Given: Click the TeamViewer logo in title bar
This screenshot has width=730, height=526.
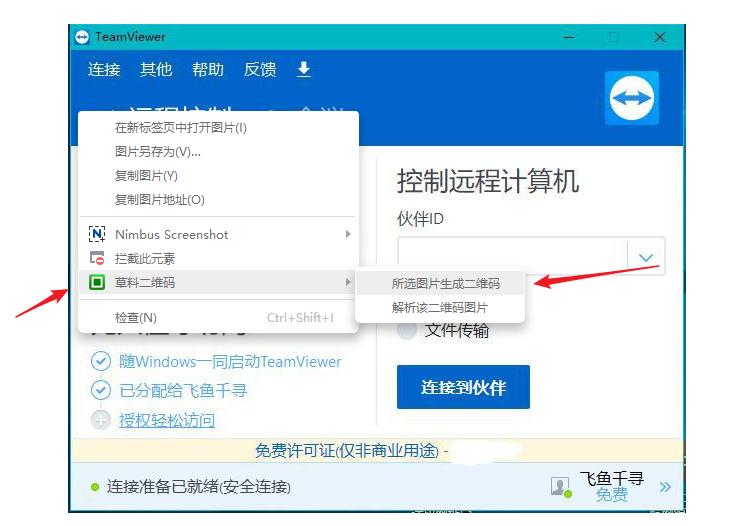Looking at the screenshot, I should click(82, 37).
